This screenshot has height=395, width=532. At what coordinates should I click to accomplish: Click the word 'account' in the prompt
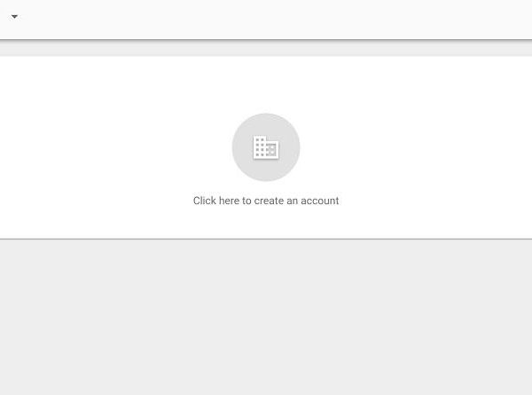click(319, 201)
